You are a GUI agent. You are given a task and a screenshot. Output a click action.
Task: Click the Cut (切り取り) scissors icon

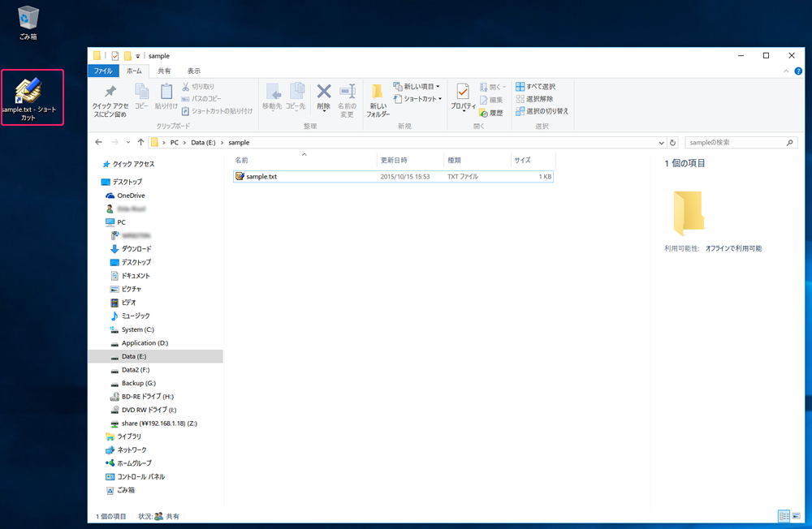pos(198,87)
